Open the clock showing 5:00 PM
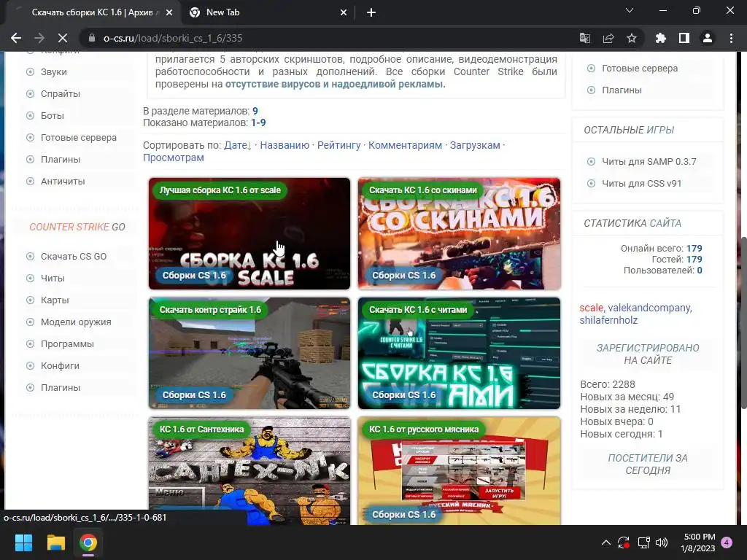Screen dimensions: 747x560 tap(698, 542)
